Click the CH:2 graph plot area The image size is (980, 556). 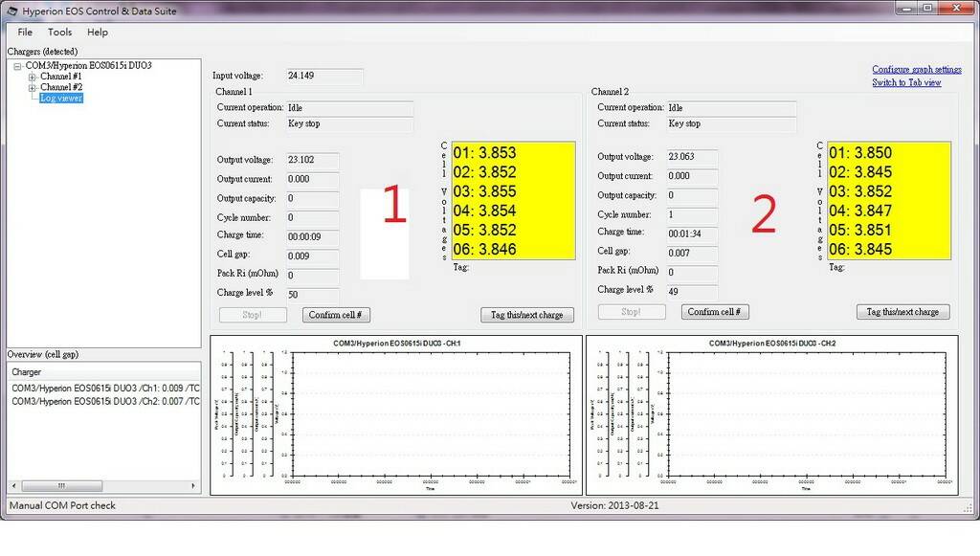coord(807,414)
